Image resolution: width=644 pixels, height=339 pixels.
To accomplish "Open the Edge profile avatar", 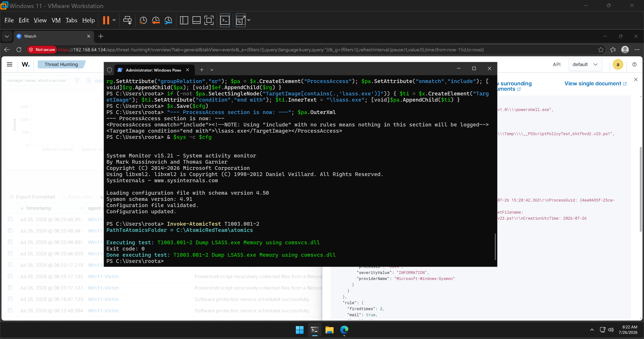I will click(625, 50).
